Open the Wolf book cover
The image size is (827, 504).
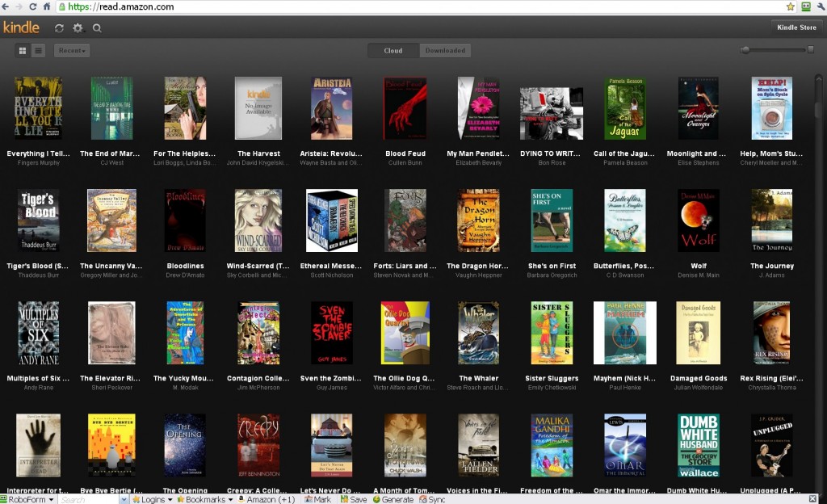click(x=699, y=220)
